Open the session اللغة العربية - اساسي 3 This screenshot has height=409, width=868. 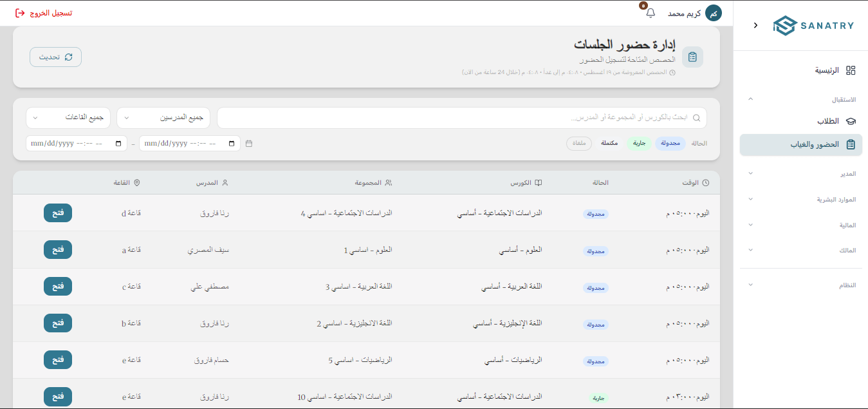click(58, 287)
